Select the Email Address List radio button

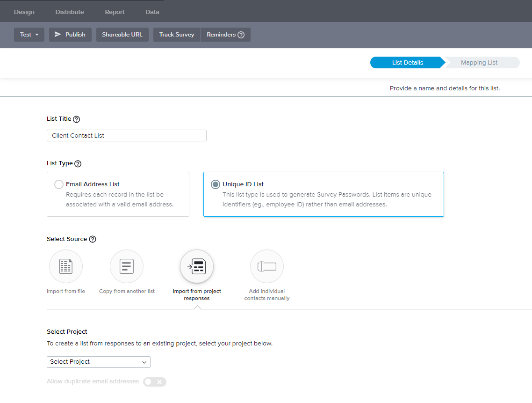pyautogui.click(x=59, y=184)
